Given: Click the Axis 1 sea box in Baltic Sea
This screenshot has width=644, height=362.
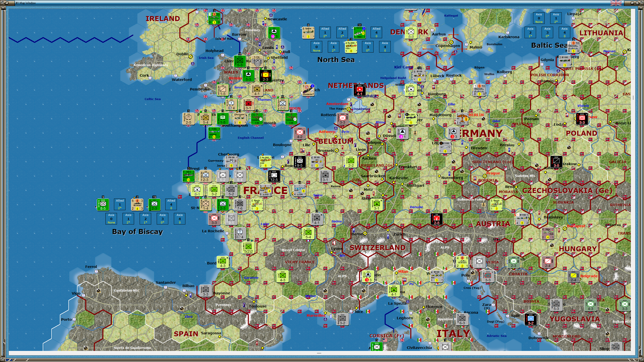Looking at the screenshot, I should pos(556,18).
